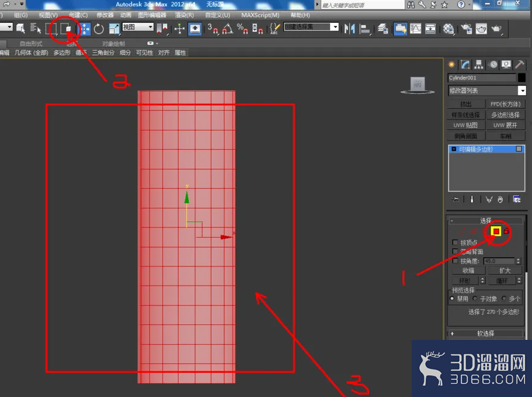Select 禁用 preview radio button
Image resolution: width=532 pixels, height=397 pixels.
(452, 298)
